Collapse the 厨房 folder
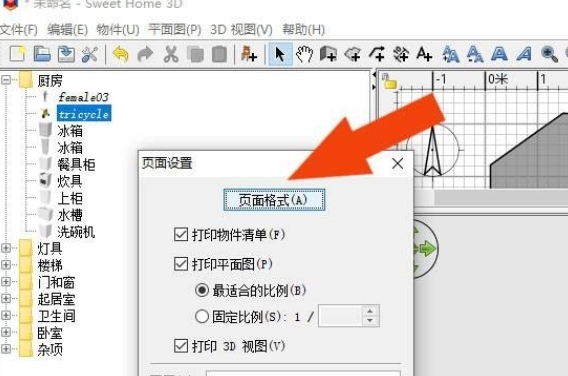568x376 pixels. (x=6, y=80)
